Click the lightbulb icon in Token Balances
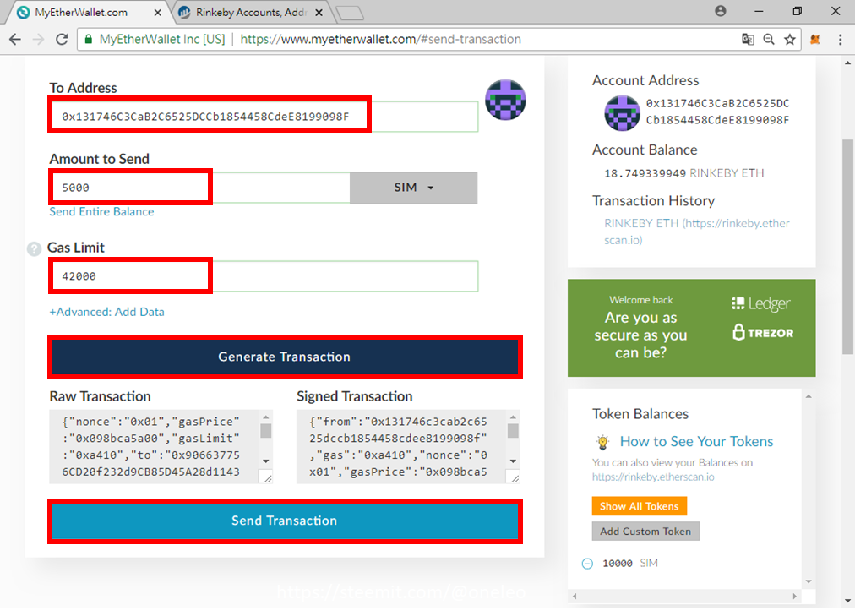 [x=602, y=442]
